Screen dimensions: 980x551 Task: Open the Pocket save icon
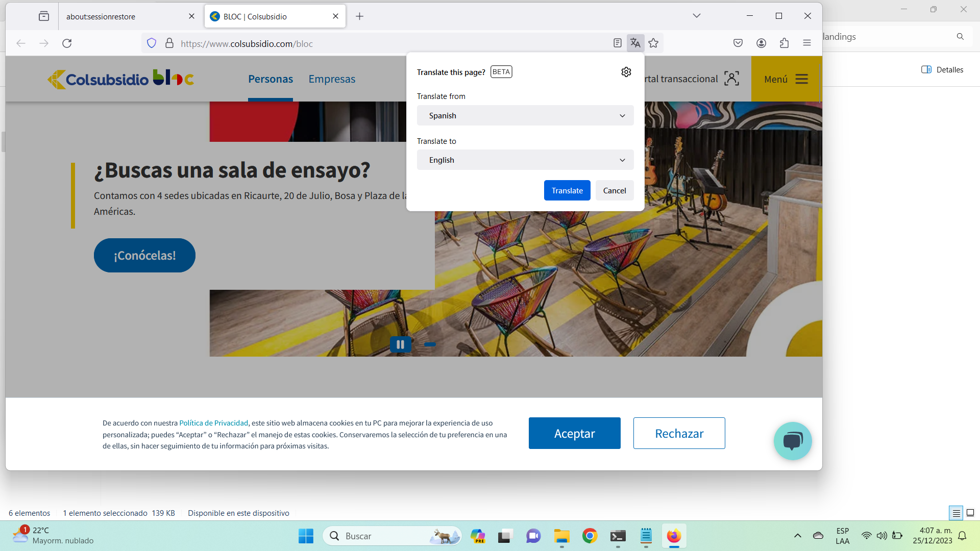click(738, 43)
